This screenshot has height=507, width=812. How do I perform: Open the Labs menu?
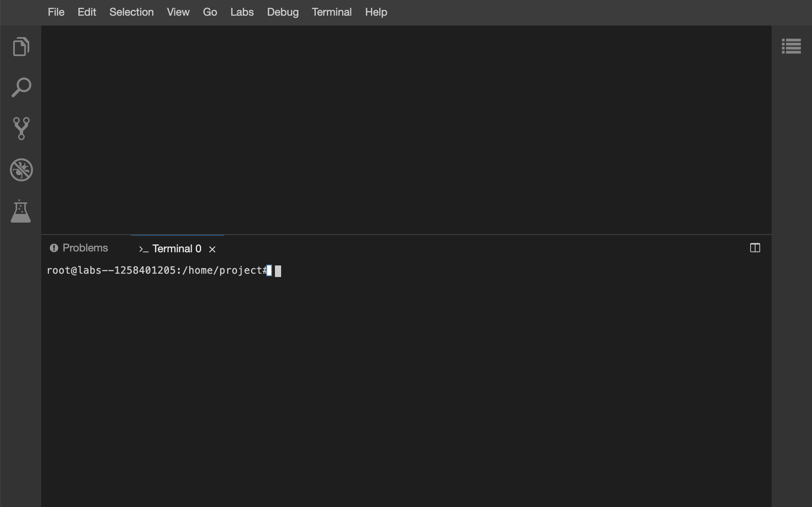tap(242, 12)
